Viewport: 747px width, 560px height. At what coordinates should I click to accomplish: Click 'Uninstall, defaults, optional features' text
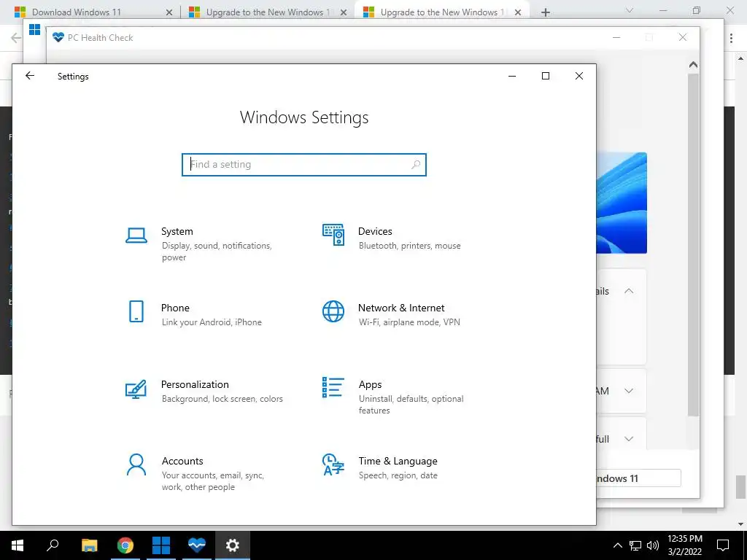click(x=411, y=404)
